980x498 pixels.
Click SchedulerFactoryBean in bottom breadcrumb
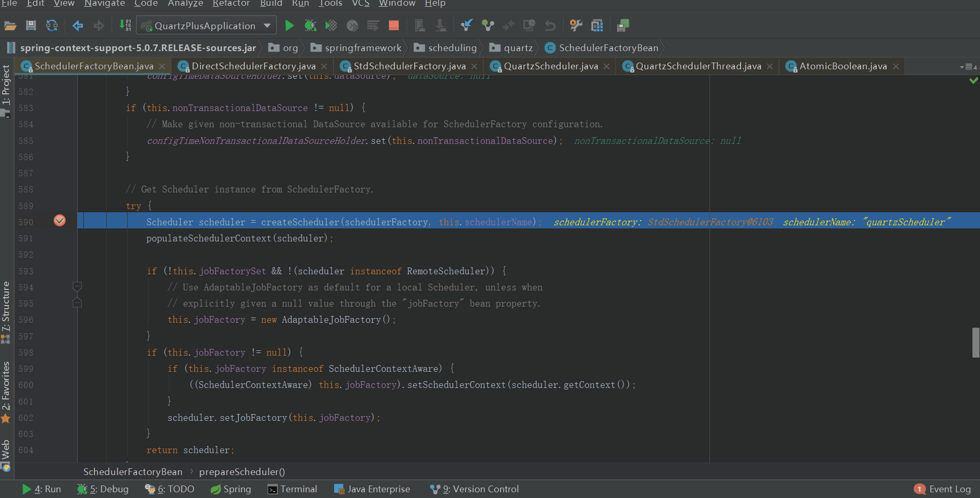click(133, 472)
